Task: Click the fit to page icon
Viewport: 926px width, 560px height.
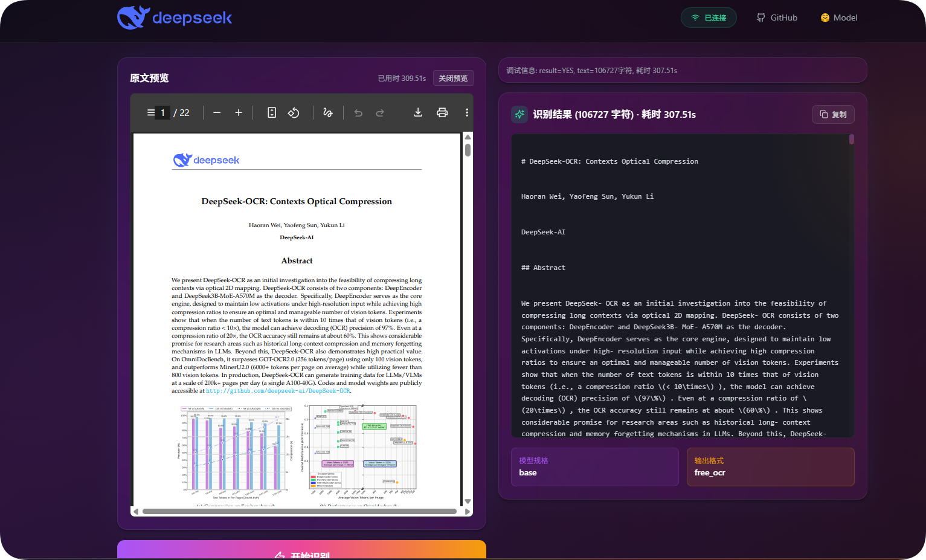Action: pos(272,112)
